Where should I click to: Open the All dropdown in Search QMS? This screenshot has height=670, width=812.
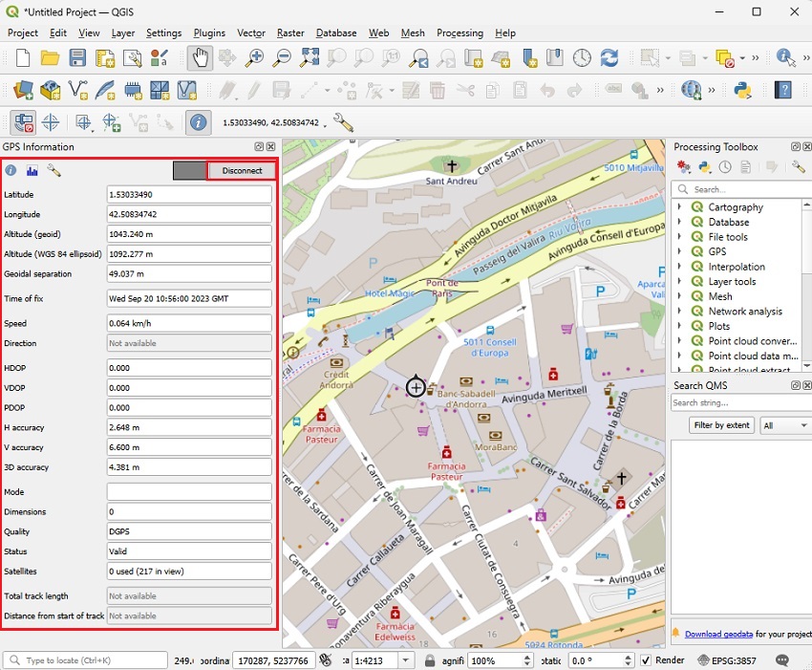click(784, 424)
